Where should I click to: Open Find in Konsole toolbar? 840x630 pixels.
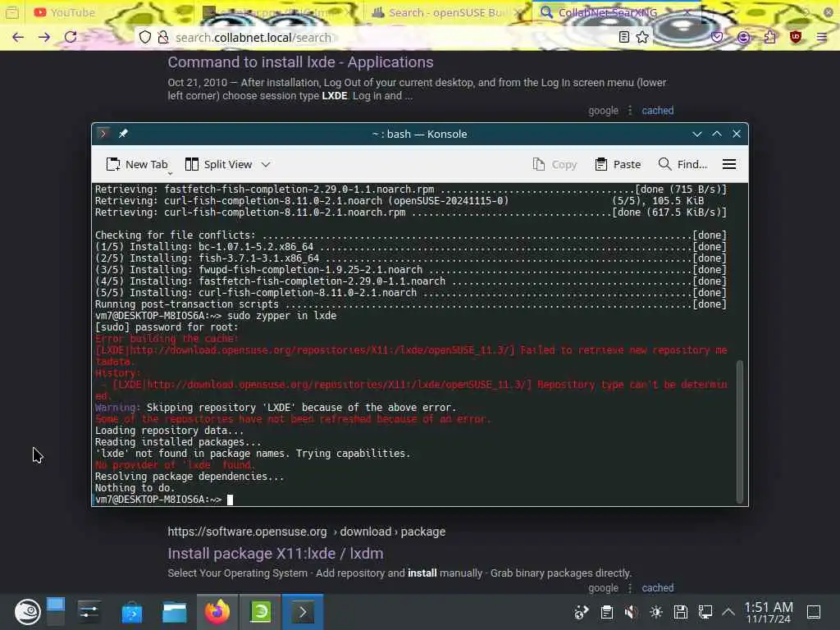click(x=682, y=164)
